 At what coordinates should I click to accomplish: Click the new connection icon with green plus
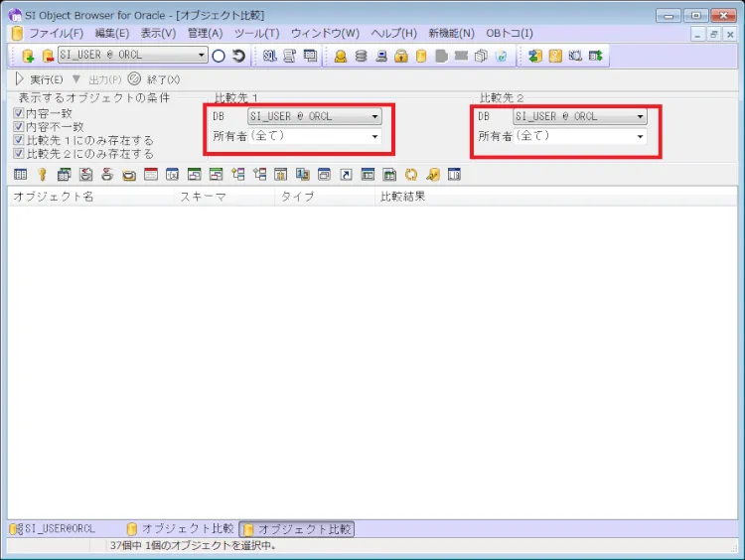point(28,56)
